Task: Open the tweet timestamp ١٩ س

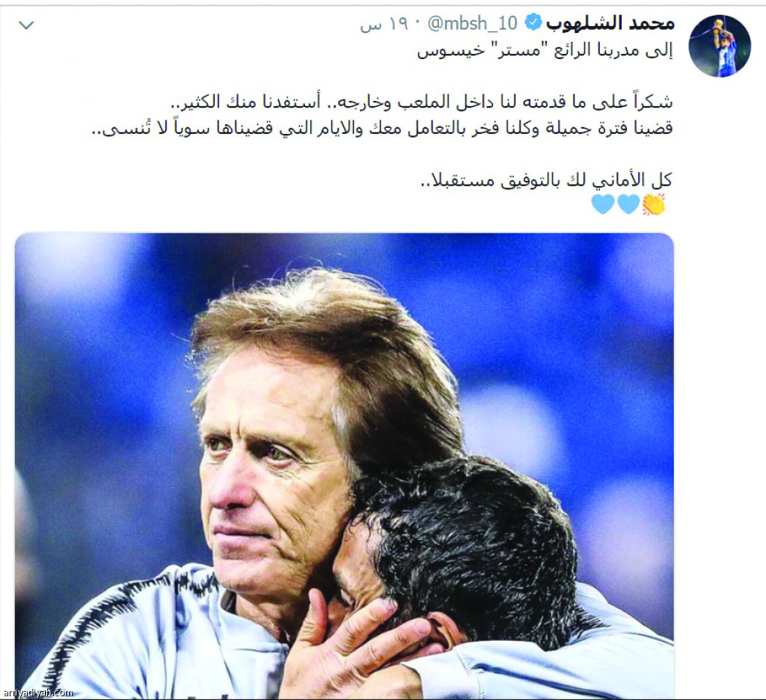Action: pyautogui.click(x=384, y=24)
